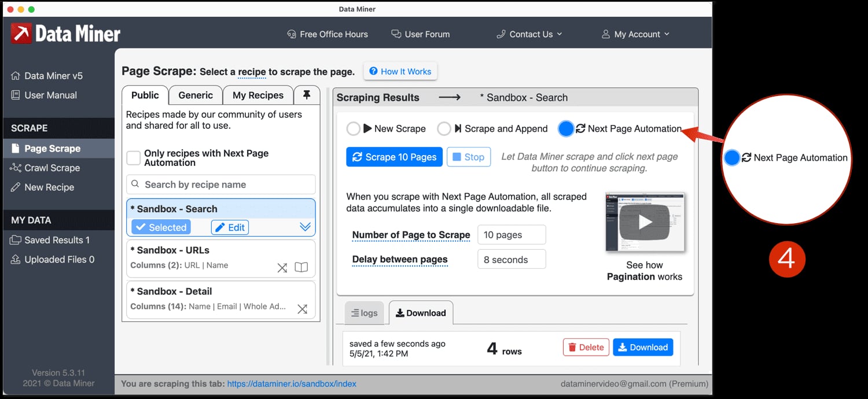
Task: Select the Scrape and Append radio option
Action: pyautogui.click(x=444, y=128)
